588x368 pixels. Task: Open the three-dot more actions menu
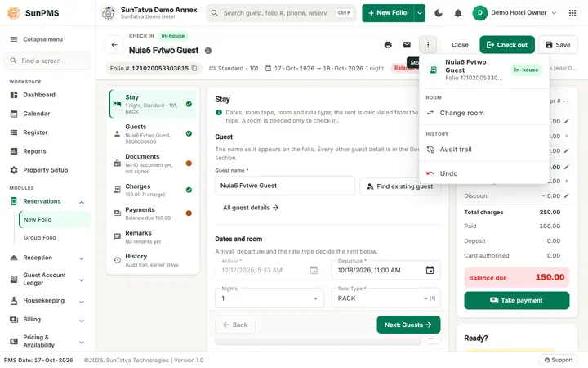tap(428, 45)
